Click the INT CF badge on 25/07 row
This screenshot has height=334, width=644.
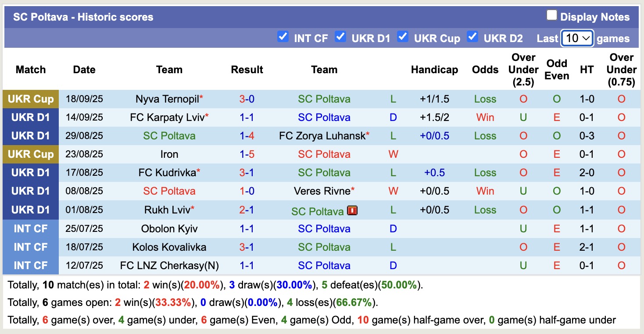coord(30,228)
